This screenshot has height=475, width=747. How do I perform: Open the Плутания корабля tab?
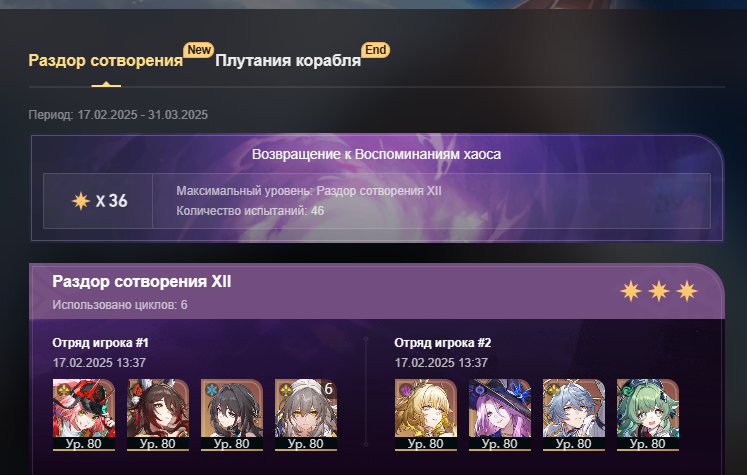[x=288, y=61]
